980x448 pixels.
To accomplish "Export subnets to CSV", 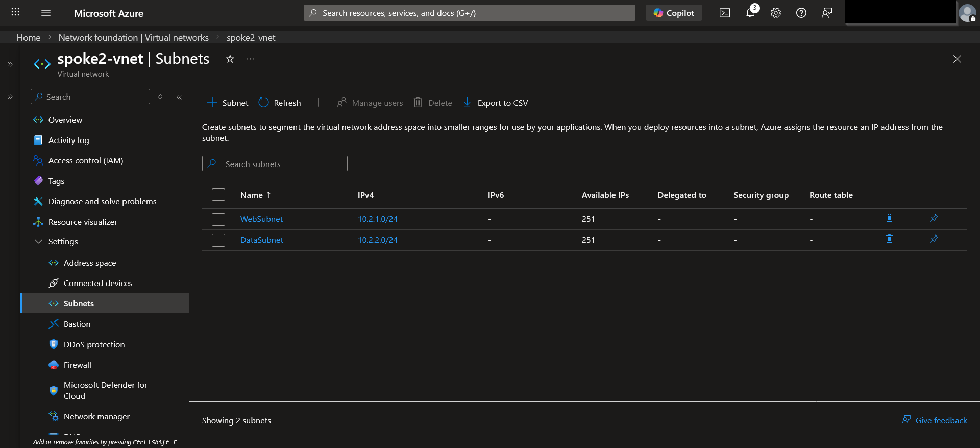I will (x=496, y=103).
